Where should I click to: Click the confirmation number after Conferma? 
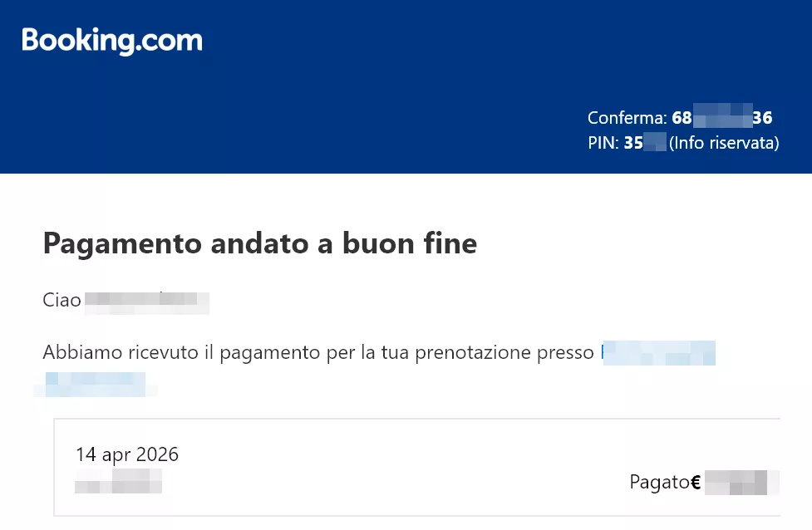pos(722,118)
